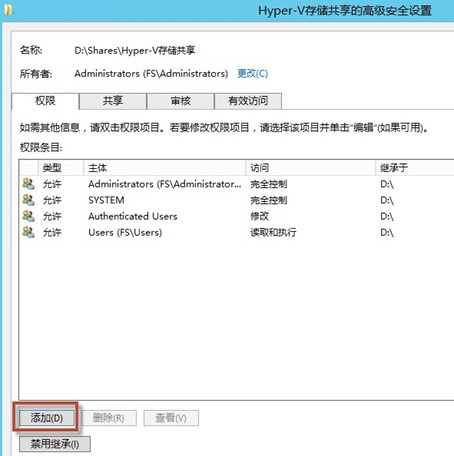Click 允许 type cell in Authenticated Users row

pyautogui.click(x=52, y=216)
